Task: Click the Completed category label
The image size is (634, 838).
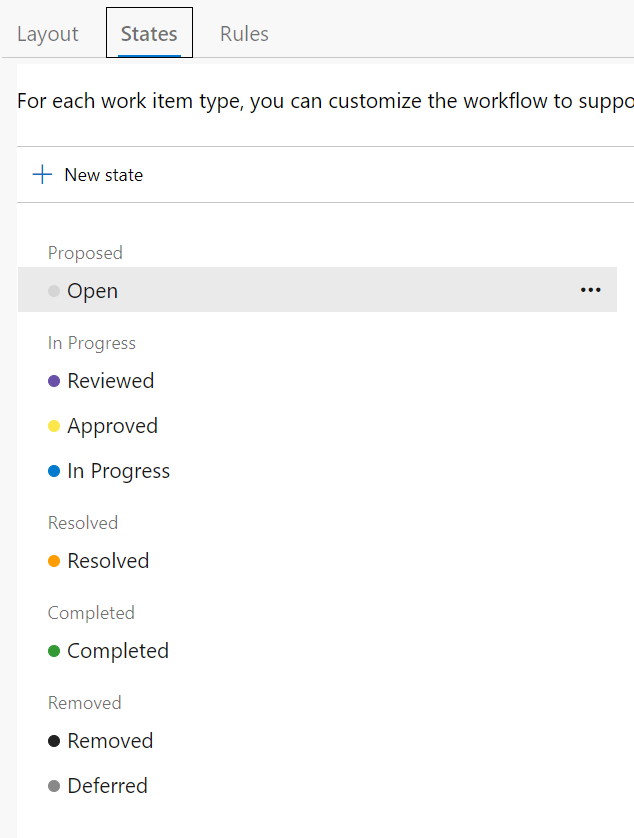Action: tap(91, 613)
